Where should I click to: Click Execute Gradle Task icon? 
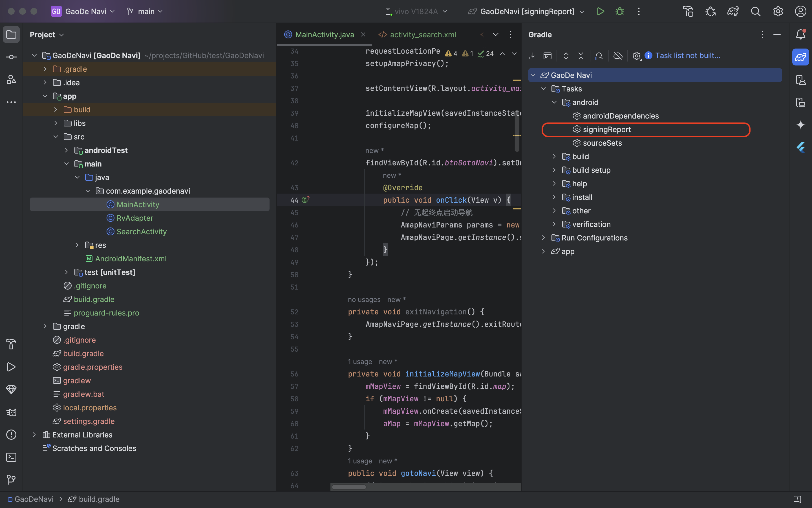tap(548, 56)
